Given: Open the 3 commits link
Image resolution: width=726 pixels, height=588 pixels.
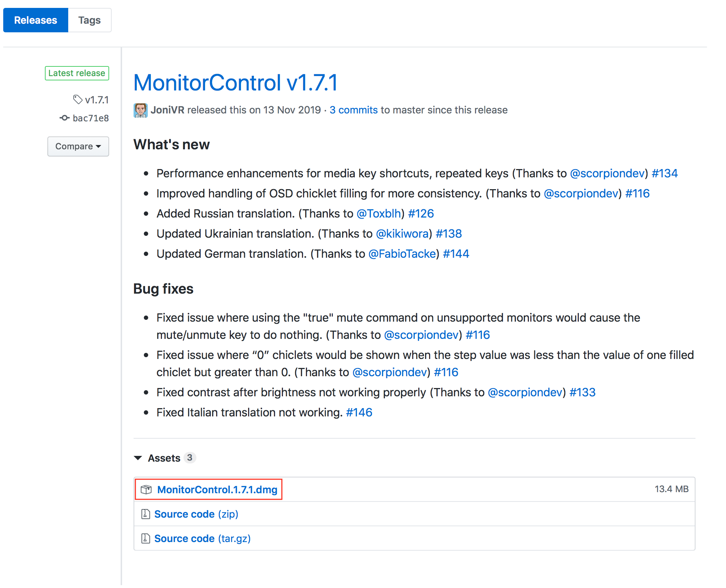Looking at the screenshot, I should pyautogui.click(x=353, y=110).
